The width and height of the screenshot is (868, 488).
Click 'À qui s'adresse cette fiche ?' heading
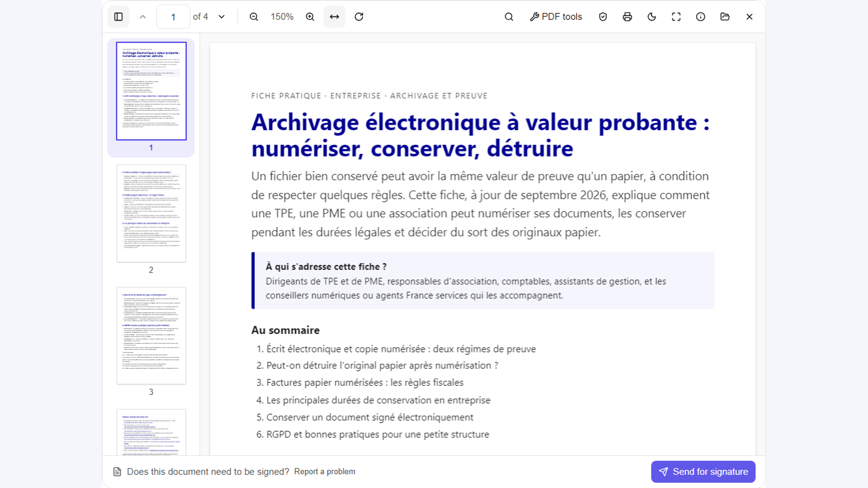(326, 267)
